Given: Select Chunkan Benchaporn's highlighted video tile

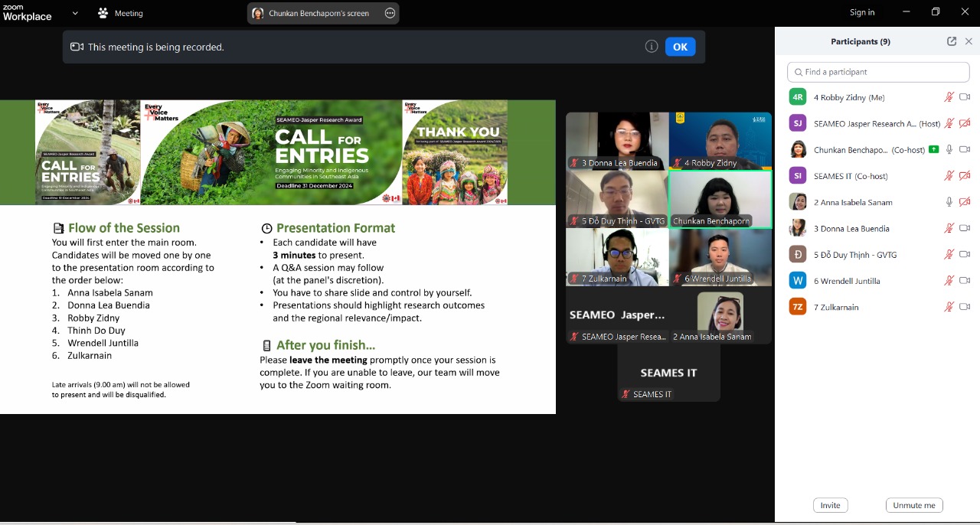Looking at the screenshot, I should (x=720, y=199).
